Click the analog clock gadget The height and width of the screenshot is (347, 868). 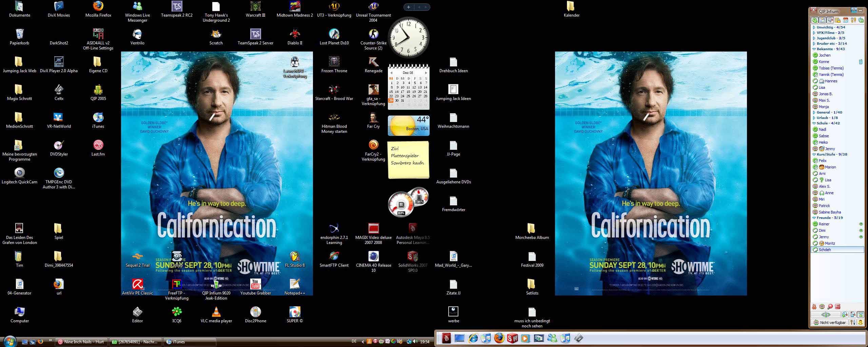click(409, 37)
